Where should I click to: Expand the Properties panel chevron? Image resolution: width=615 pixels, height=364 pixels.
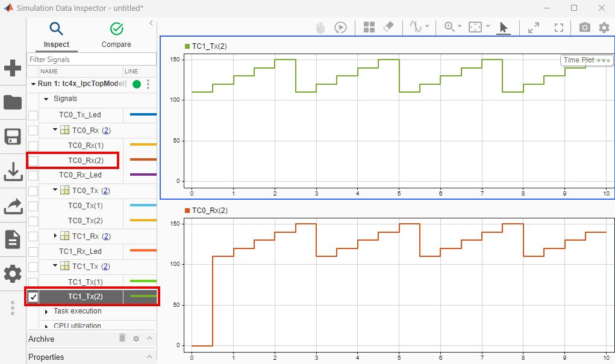point(149,357)
